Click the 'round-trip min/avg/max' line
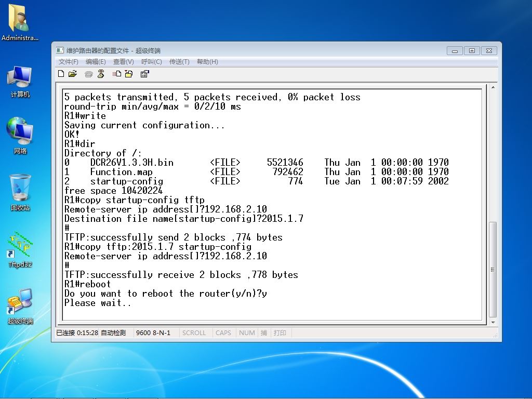The width and height of the screenshot is (532, 399). tap(153, 107)
